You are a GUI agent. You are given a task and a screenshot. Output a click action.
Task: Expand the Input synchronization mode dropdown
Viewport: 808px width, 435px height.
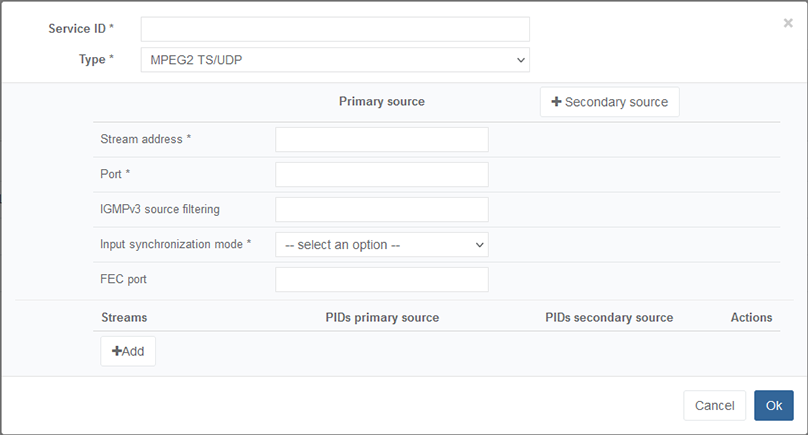click(381, 244)
